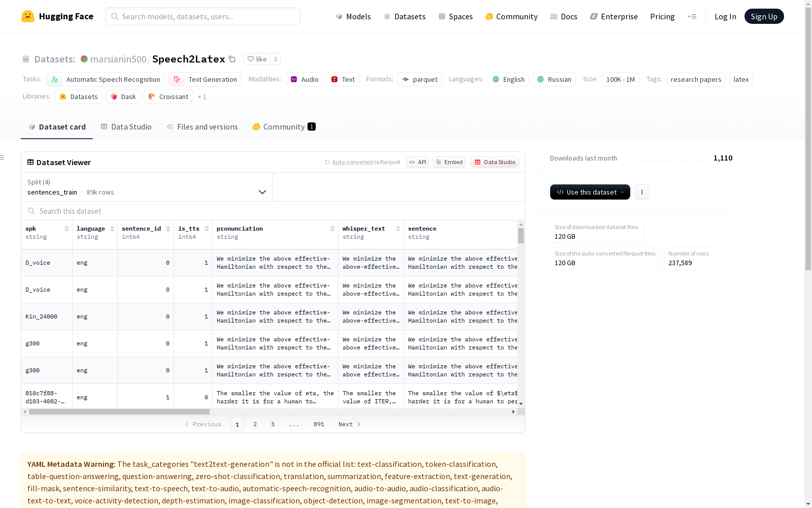Open the Use this dataset dropdown
The image size is (812, 508).
[590, 192]
